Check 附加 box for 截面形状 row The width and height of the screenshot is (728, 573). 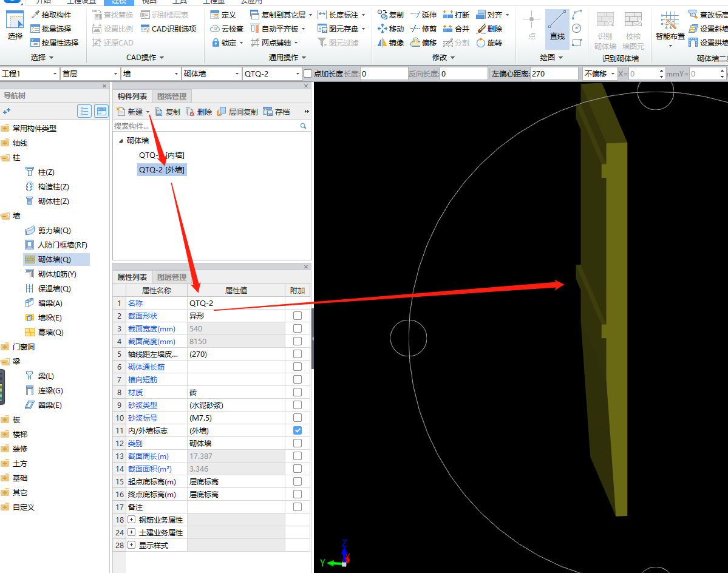[x=298, y=316]
